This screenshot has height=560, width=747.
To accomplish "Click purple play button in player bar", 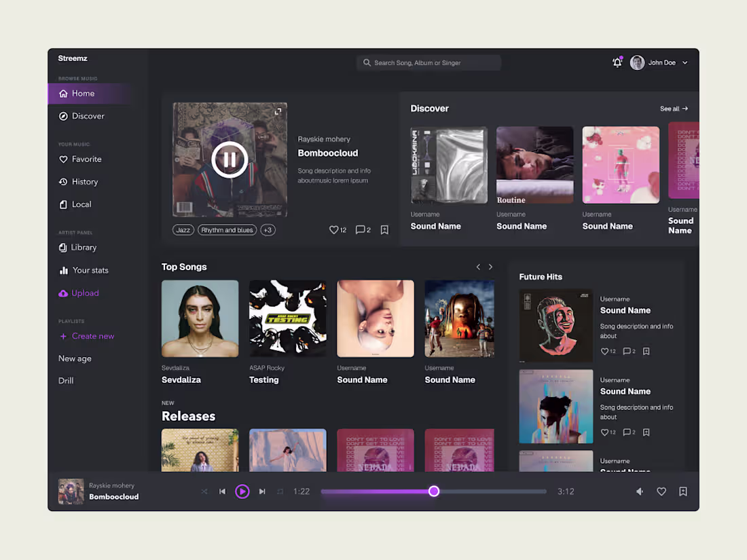I will click(x=242, y=491).
